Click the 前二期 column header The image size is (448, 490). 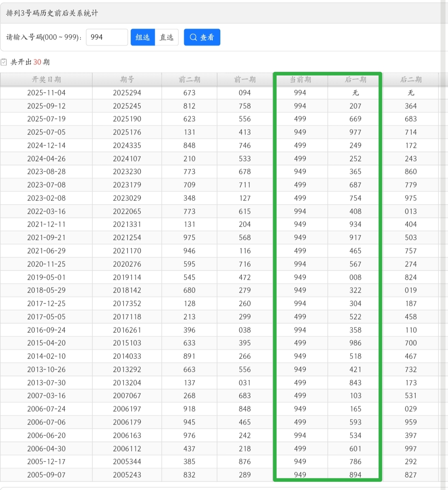pos(189,79)
